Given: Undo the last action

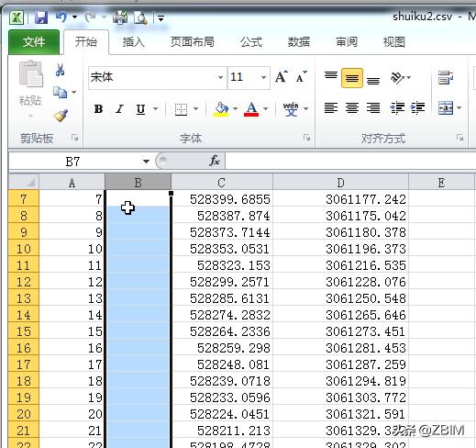Looking at the screenshot, I should click(x=61, y=17).
